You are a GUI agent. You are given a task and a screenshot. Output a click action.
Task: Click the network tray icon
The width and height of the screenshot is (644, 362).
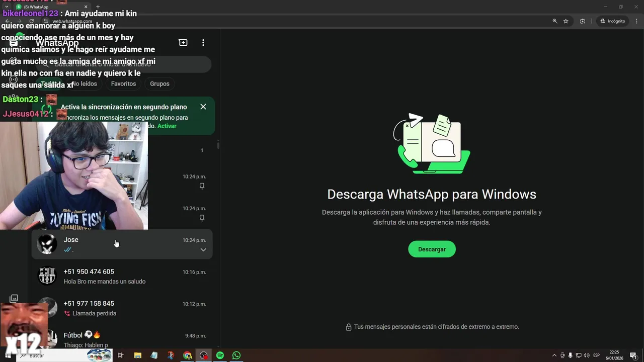[x=579, y=355]
